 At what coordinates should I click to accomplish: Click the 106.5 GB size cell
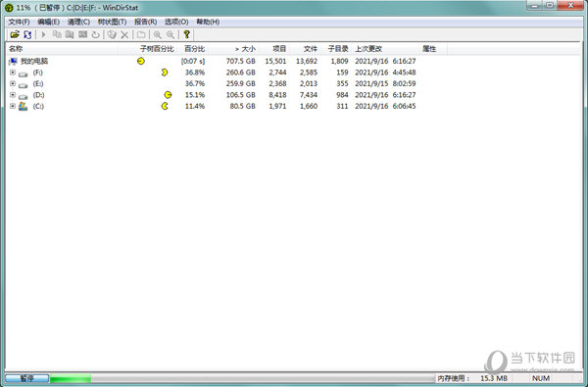[x=241, y=95]
